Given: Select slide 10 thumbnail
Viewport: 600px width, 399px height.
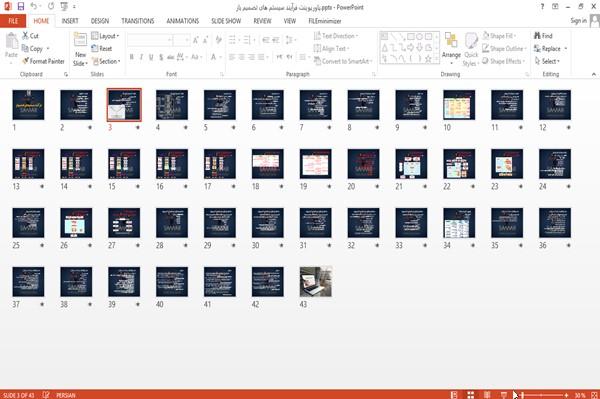Looking at the screenshot, I should [459, 105].
